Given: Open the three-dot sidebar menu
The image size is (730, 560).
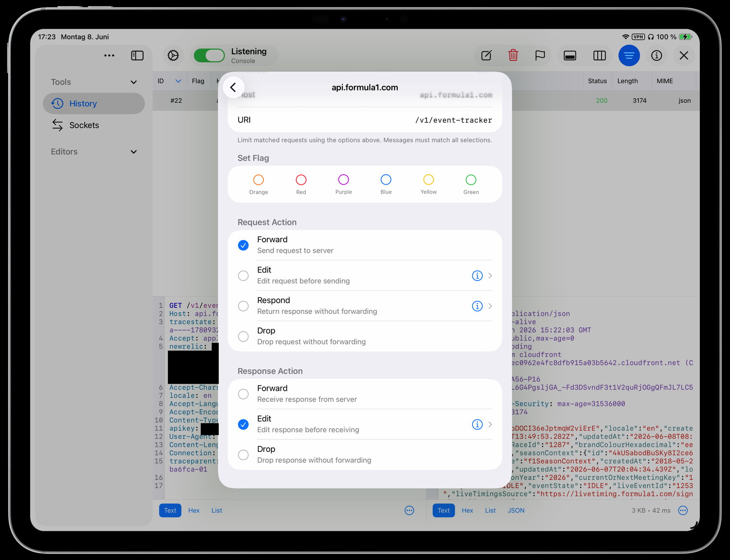Looking at the screenshot, I should tap(109, 56).
